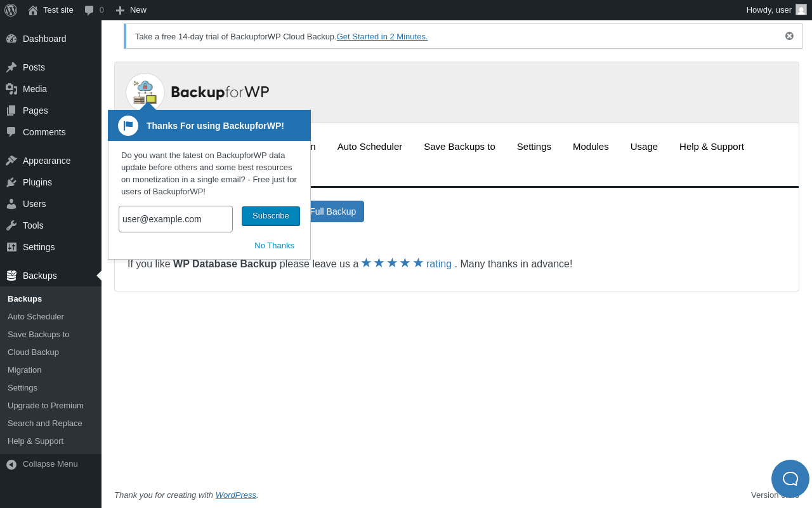Image resolution: width=812 pixels, height=508 pixels.
Task: Click the Dashboard gauge icon
Action: coord(11,39)
